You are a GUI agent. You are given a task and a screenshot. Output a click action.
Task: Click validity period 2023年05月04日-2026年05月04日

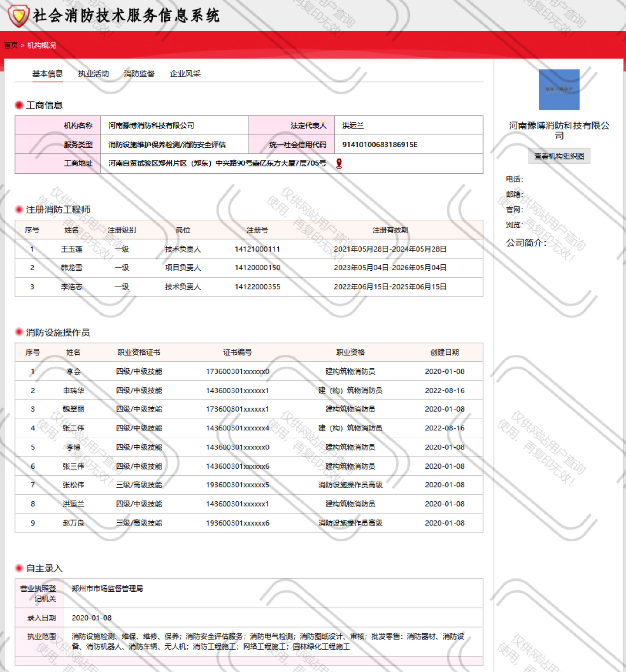click(390, 268)
